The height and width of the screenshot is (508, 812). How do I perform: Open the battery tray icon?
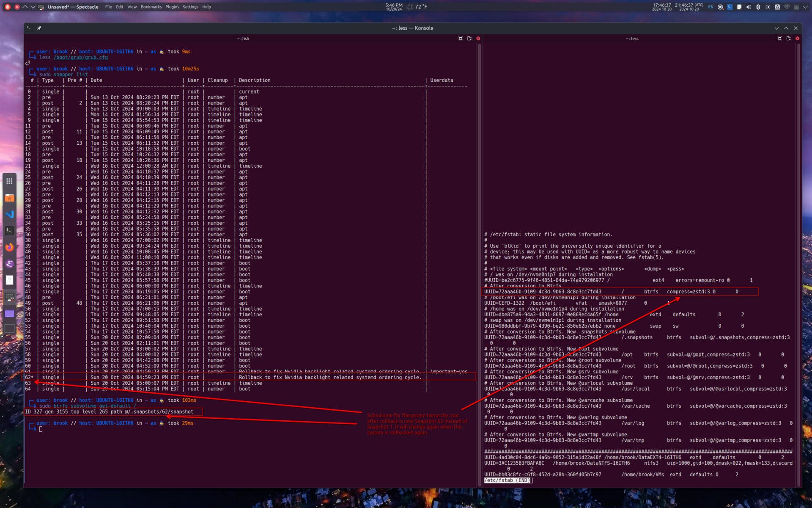tap(796, 7)
